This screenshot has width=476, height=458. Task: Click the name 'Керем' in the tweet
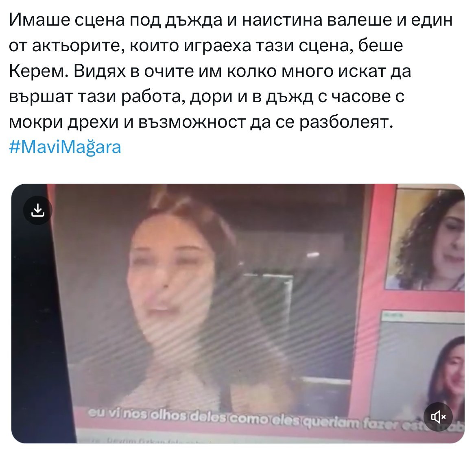click(39, 71)
